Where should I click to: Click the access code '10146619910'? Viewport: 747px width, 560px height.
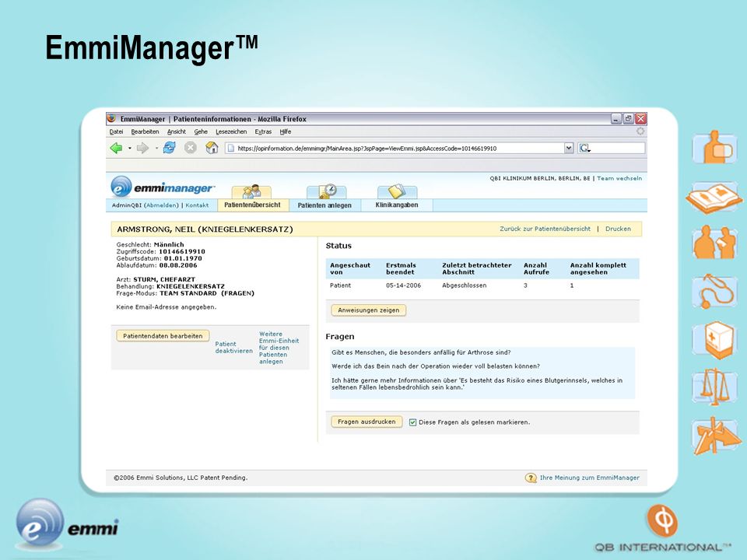[182, 251]
